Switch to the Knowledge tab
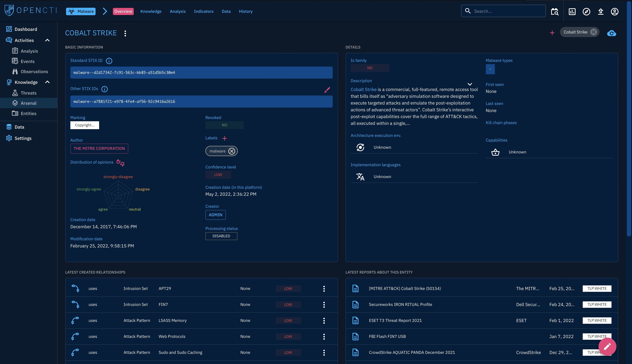Image resolution: width=632 pixels, height=364 pixels. [x=151, y=11]
